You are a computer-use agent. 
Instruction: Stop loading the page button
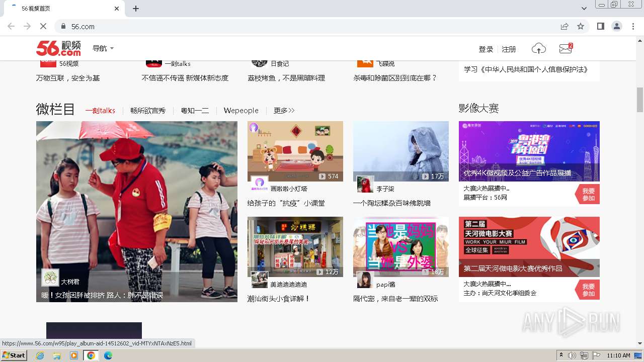coord(43,26)
